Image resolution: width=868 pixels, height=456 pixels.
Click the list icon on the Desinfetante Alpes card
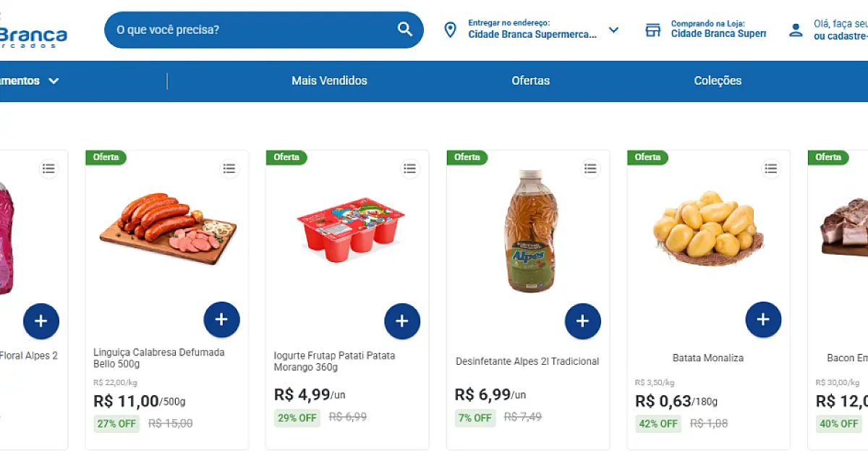(590, 169)
